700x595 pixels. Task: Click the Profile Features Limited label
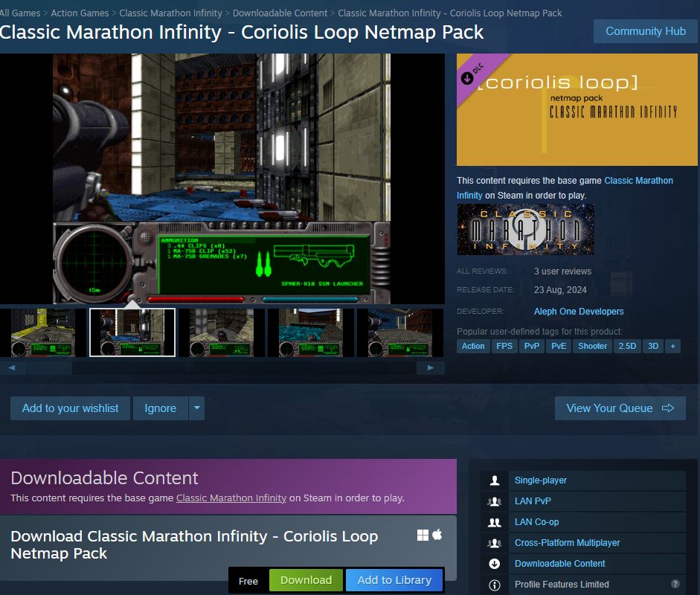click(x=562, y=585)
